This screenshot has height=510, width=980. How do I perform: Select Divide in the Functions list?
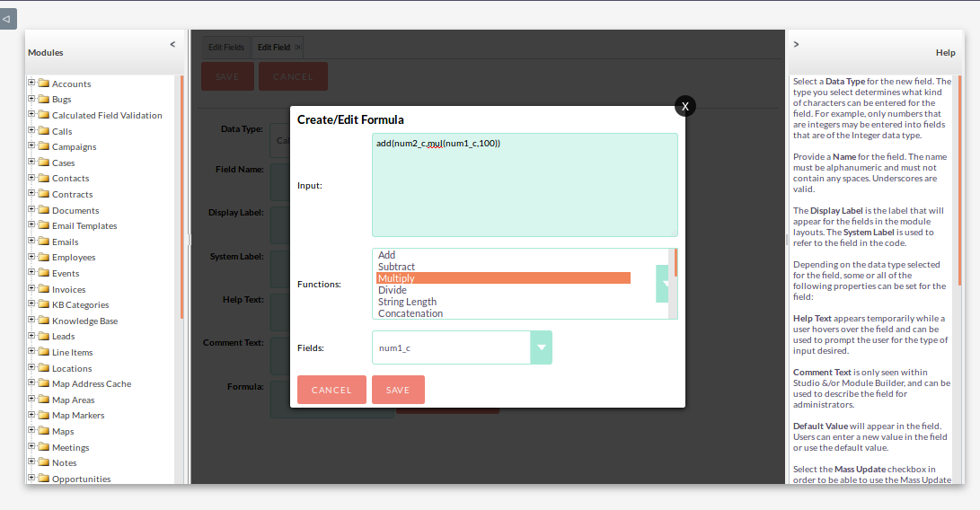point(393,290)
